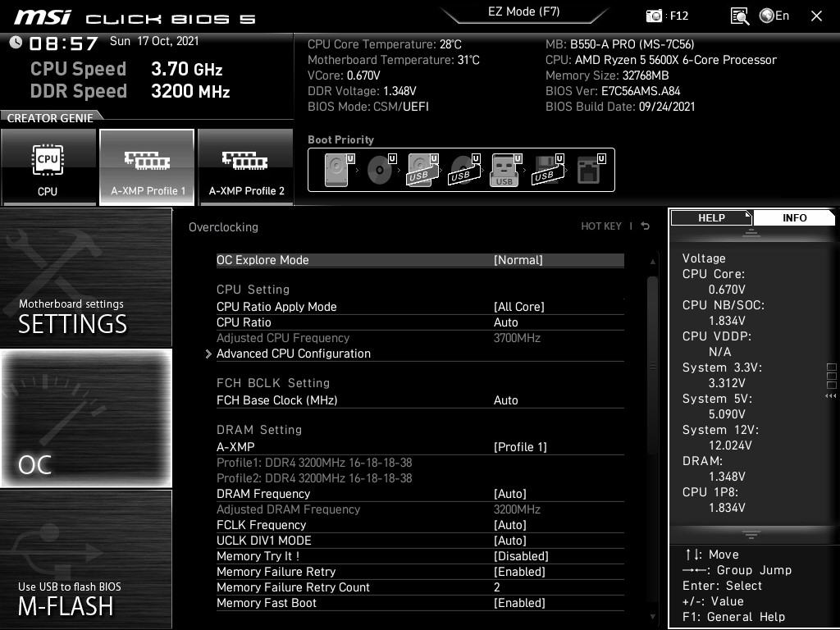The height and width of the screenshot is (630, 840).
Task: Click the date Sun 17 Oct, 2021
Action: tap(154, 41)
